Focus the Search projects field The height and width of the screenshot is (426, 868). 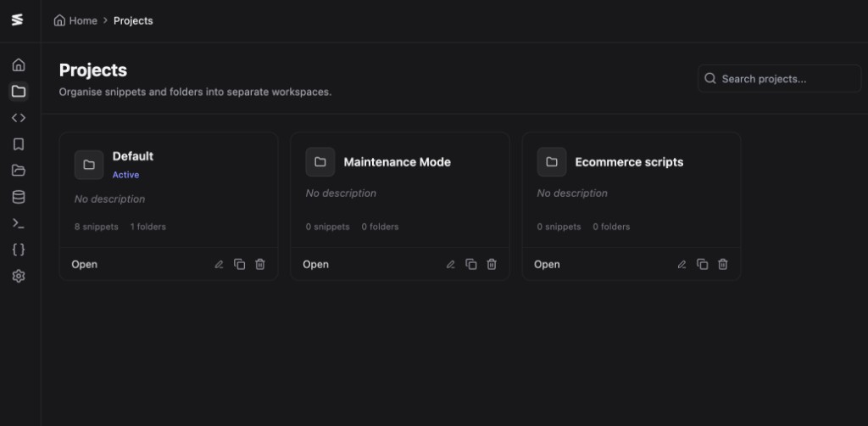click(780, 78)
